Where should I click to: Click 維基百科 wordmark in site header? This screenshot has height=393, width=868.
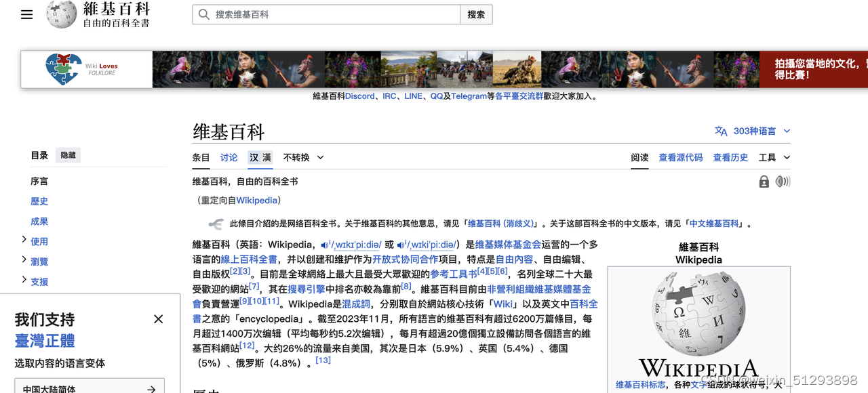click(117, 9)
